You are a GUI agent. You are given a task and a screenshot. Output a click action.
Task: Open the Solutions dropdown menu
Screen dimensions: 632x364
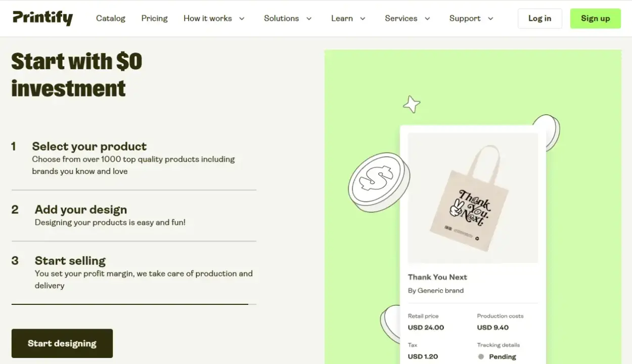coord(288,18)
